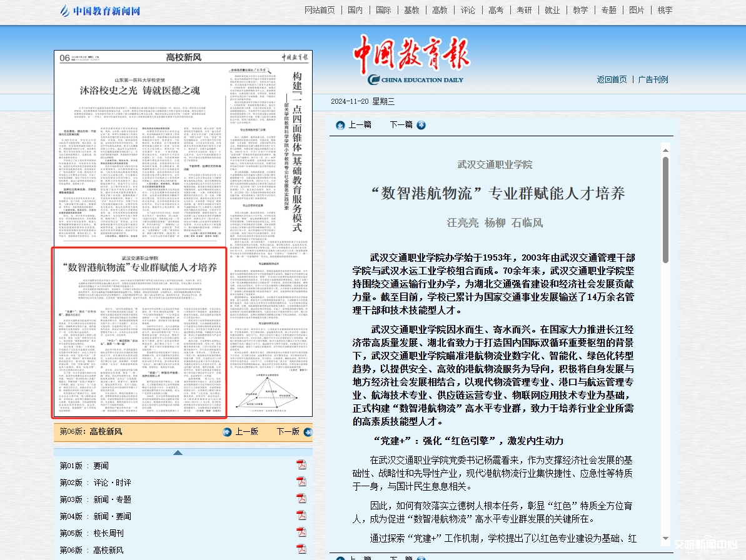746x560 pixels.
Task: Open 第05版 校长周刊 page link
Action: [91, 533]
